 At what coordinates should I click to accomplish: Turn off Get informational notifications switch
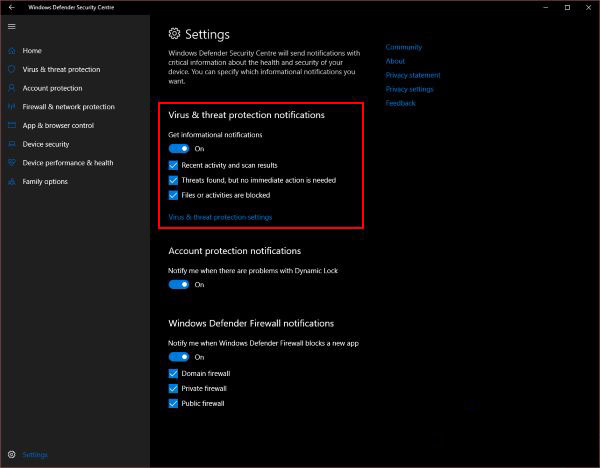178,149
